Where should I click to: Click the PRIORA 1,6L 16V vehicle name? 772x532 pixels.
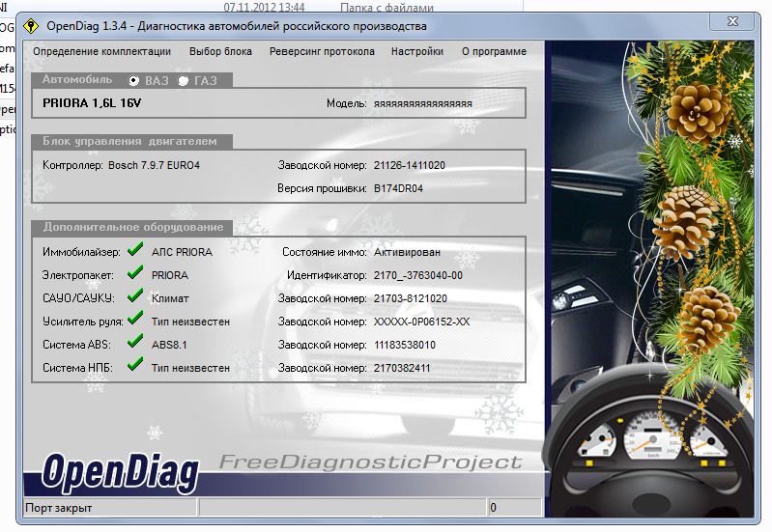tap(92, 103)
